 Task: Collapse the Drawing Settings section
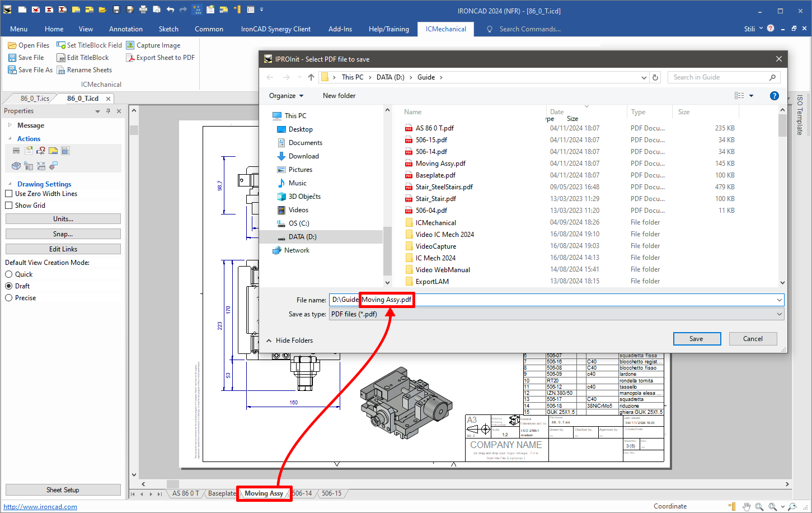10,184
